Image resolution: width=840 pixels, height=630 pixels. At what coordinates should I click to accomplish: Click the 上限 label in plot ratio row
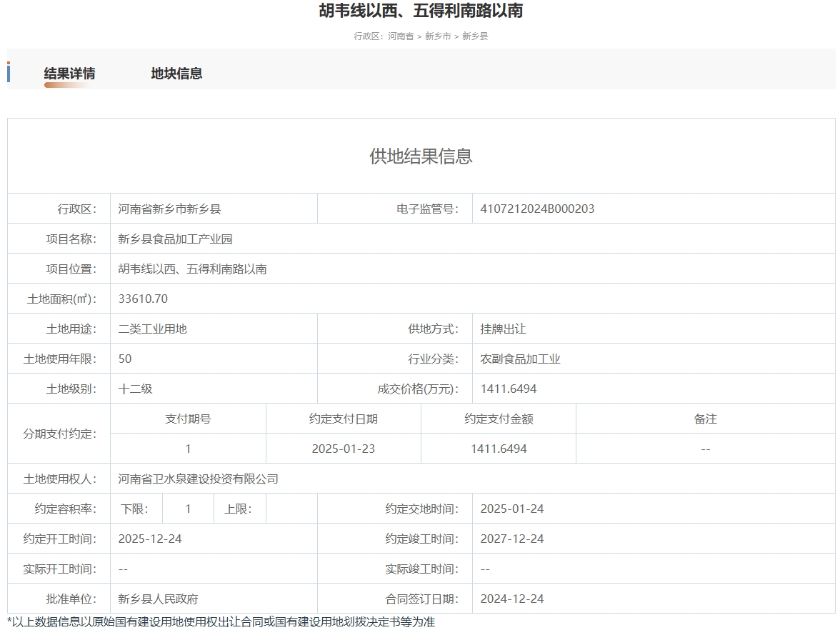point(238,509)
